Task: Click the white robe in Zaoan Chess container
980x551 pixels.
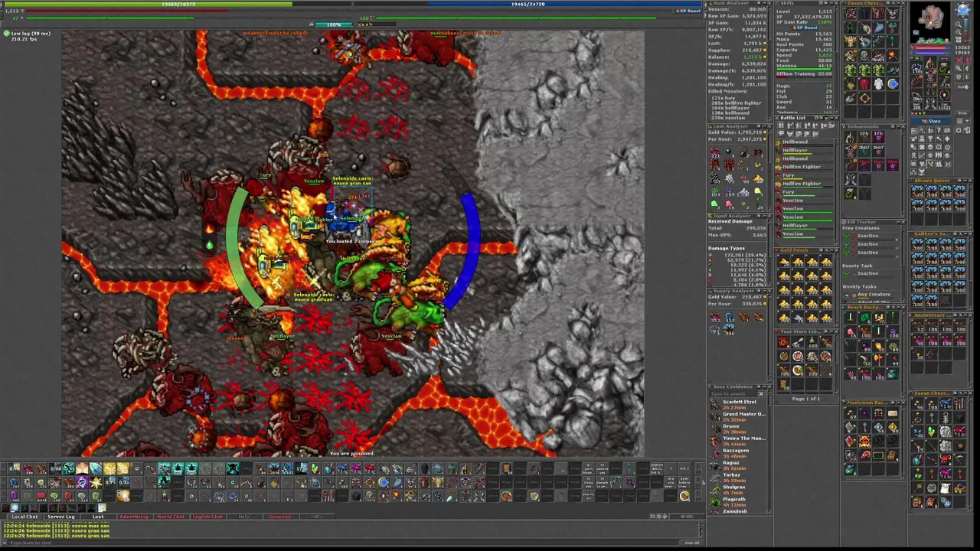Action: click(x=878, y=83)
